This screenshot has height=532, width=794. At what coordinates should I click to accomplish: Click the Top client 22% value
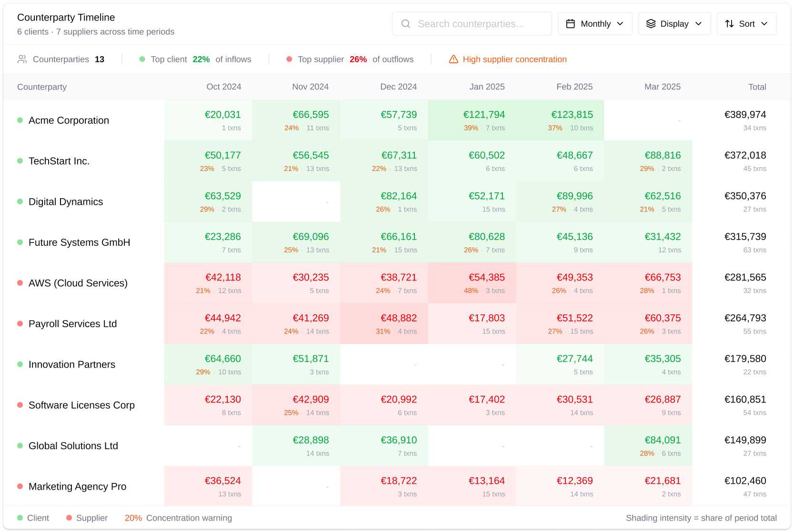tap(201, 59)
